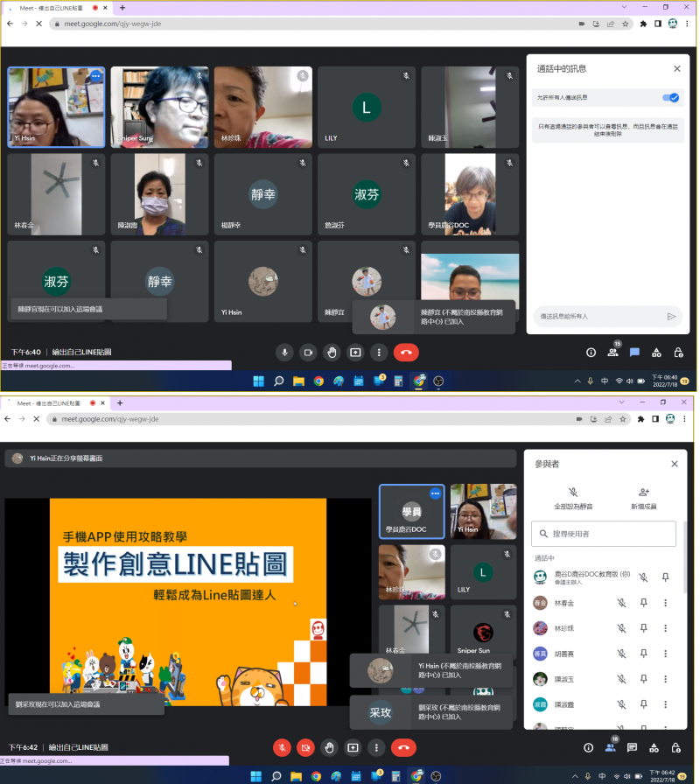Open the meeting activities icon
Screen dimensions: 700x784
click(x=656, y=353)
